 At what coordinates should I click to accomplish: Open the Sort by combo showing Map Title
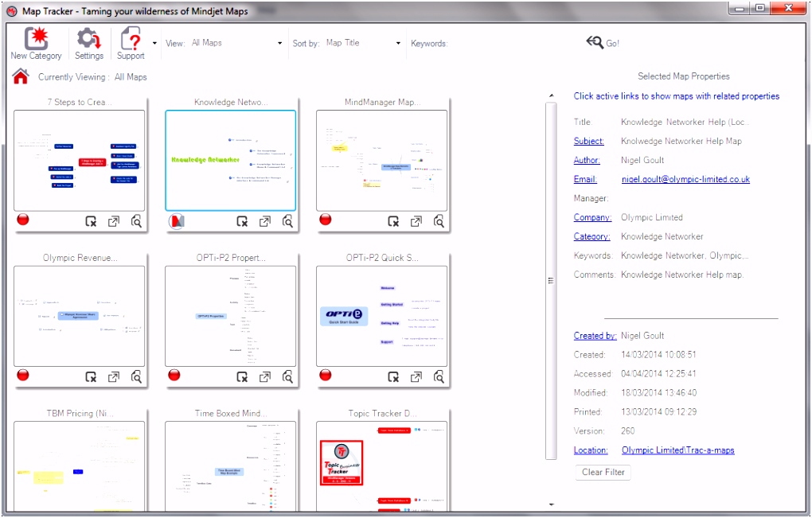(x=363, y=43)
